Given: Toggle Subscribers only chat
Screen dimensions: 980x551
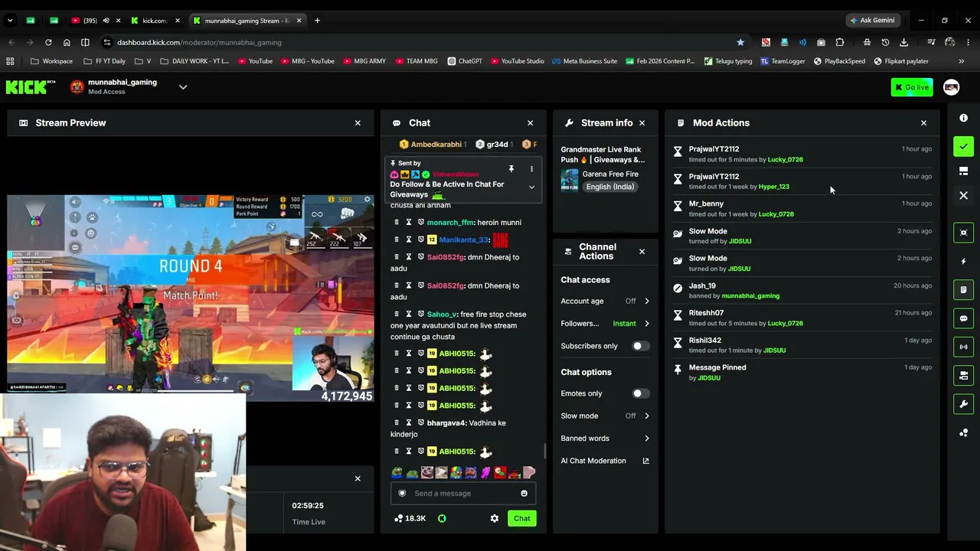Looking at the screenshot, I should [640, 346].
